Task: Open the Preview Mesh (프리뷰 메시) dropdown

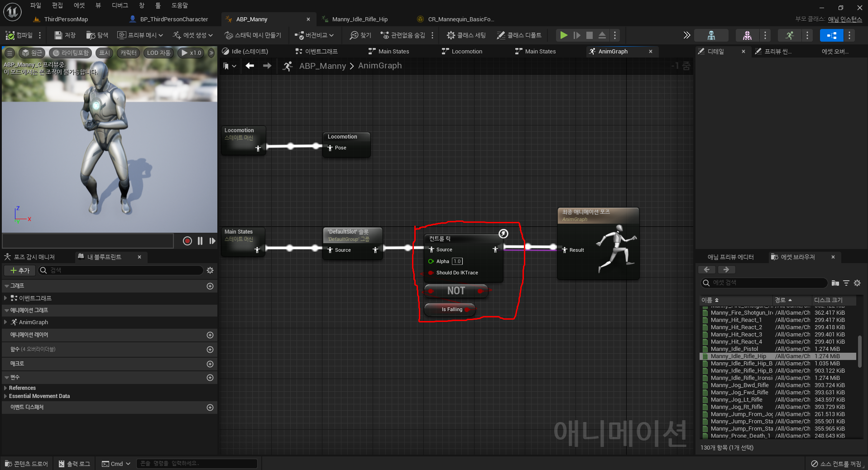Action: [140, 35]
